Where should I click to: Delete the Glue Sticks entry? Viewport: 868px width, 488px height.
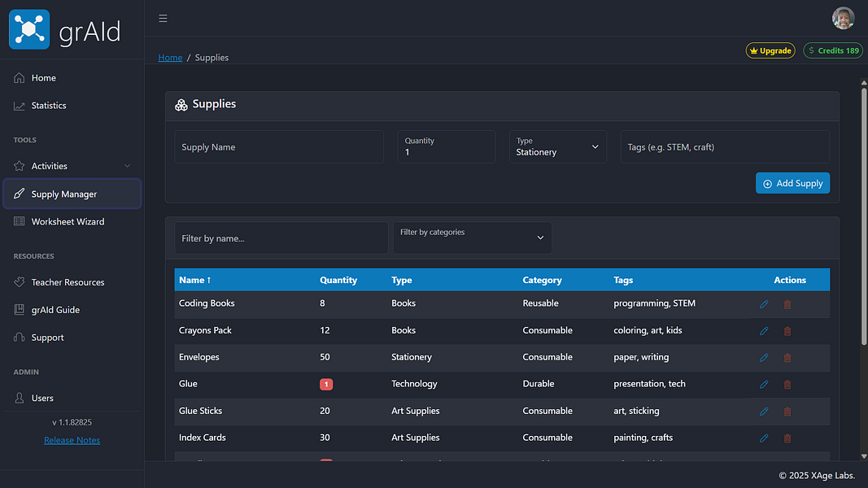tap(787, 412)
